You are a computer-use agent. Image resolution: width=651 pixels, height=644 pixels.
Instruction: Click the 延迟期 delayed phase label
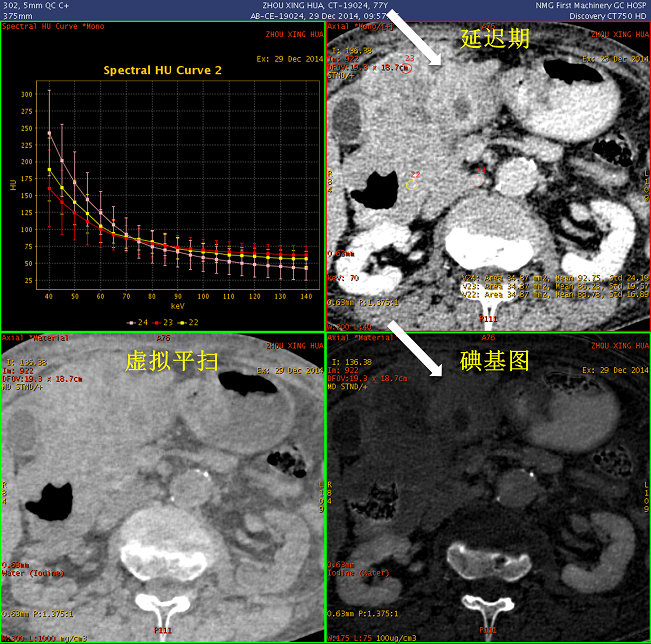tap(493, 40)
